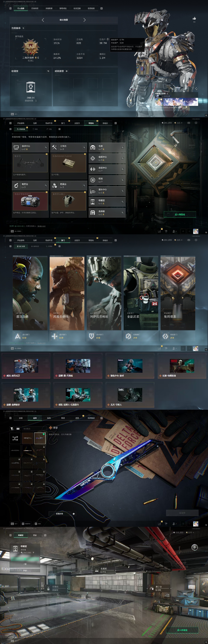Image resolution: width=208 pixels, height=644 pixels.
Task: Open the 6.8x51mm Hybrid ammo card
Action: (69, 163)
